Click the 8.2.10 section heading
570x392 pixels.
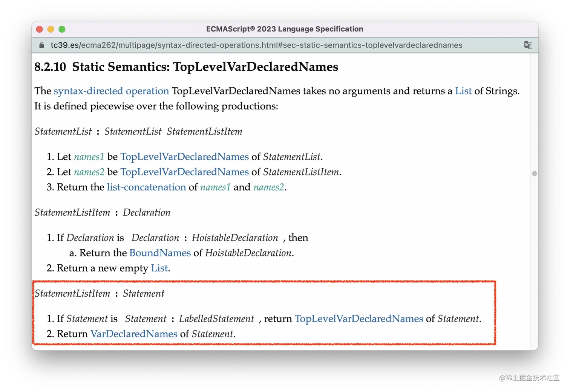186,67
